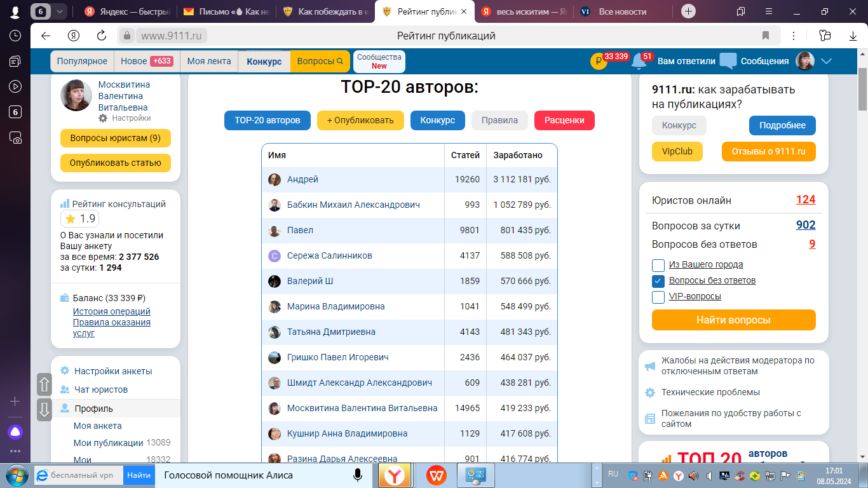Enable the 'Из Вашего города' checkbox
Screen dimensions: 868x488
(x=658, y=265)
